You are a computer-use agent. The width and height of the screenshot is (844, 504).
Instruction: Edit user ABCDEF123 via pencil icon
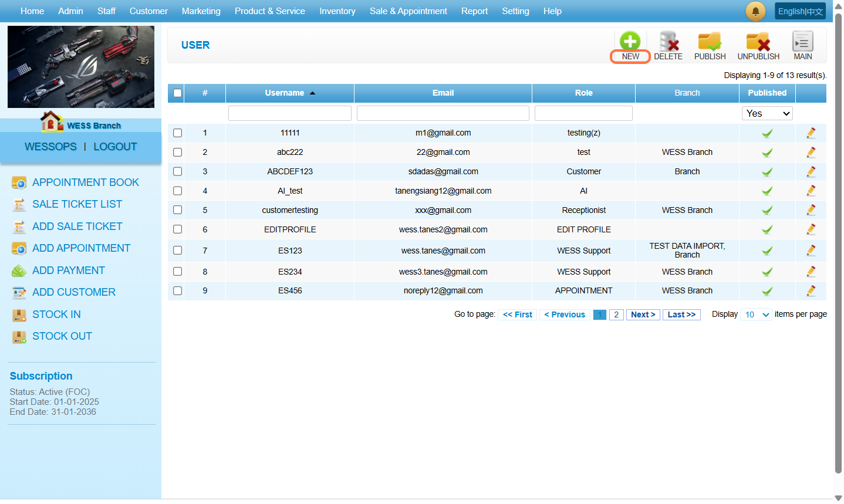point(811,172)
